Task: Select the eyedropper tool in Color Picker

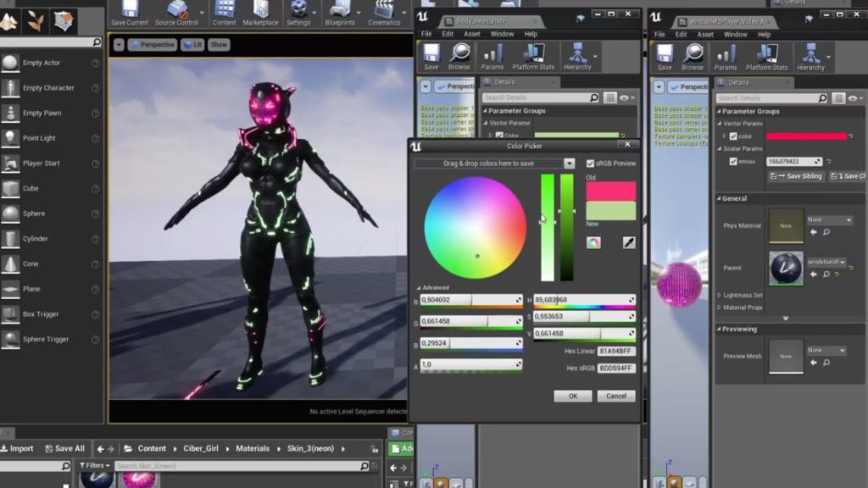Action: [629, 243]
